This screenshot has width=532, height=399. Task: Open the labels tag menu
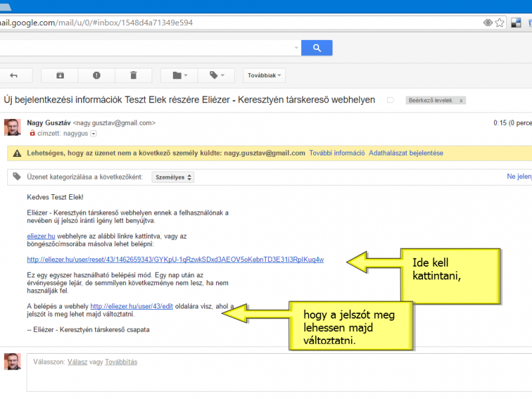click(217, 75)
